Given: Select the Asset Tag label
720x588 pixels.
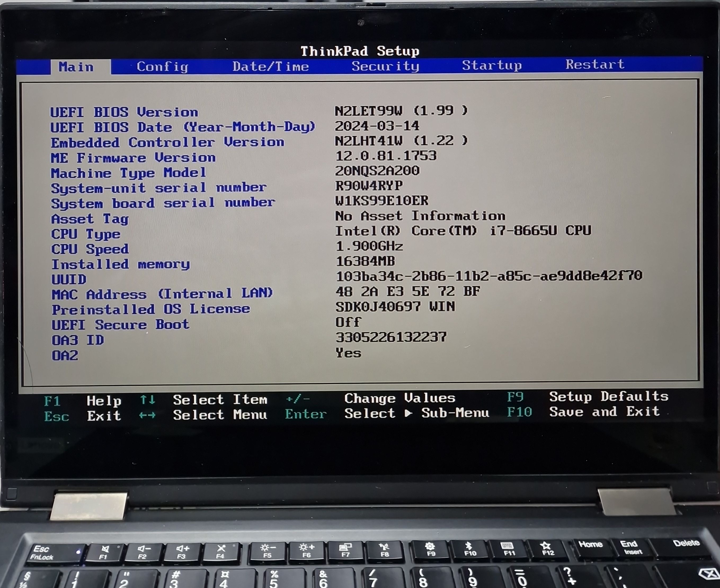Looking at the screenshot, I should pyautogui.click(x=90, y=219).
